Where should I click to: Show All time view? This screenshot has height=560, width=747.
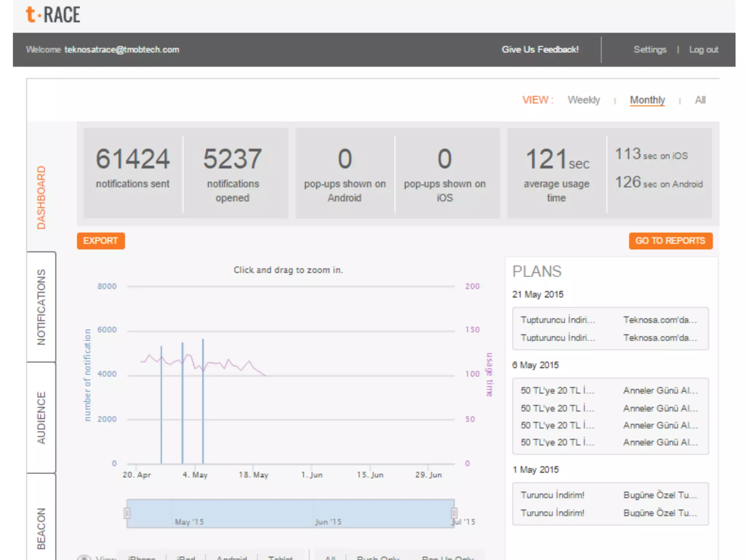[700, 100]
